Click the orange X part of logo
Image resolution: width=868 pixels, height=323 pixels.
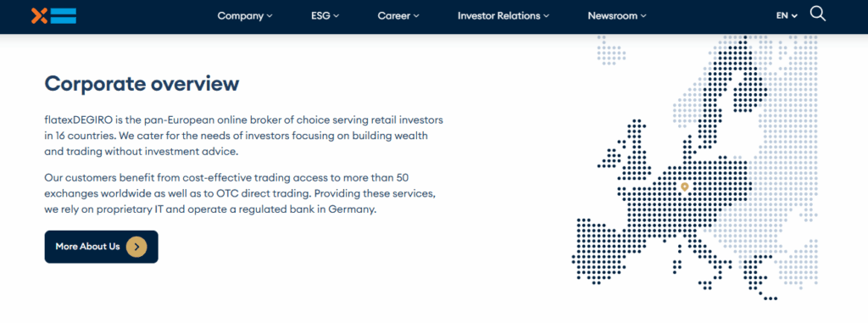(39, 16)
